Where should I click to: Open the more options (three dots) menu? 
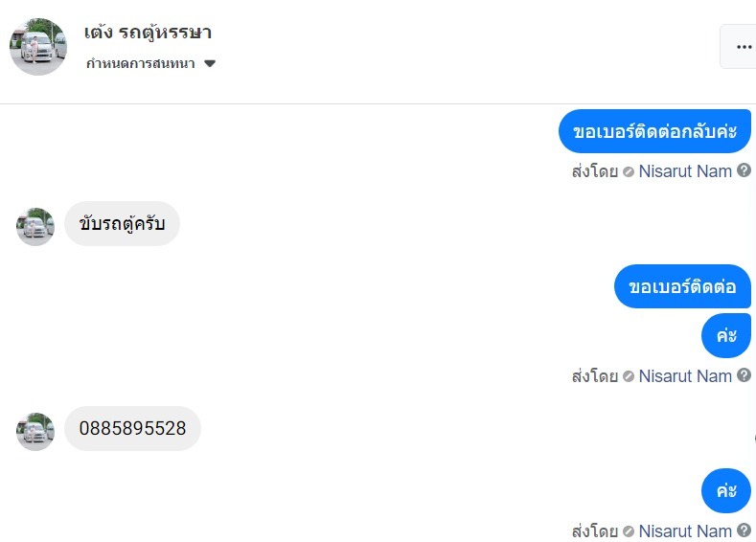click(x=743, y=46)
